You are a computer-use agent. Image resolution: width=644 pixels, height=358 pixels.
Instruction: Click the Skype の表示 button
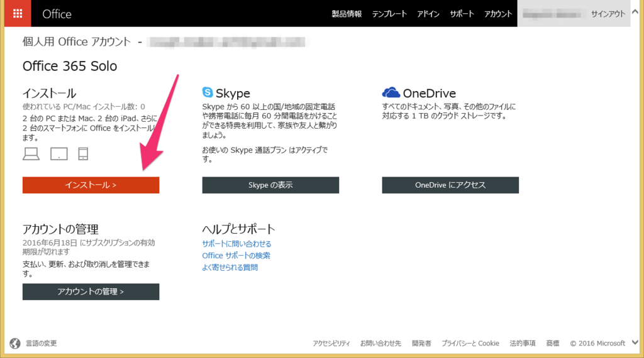(270, 185)
